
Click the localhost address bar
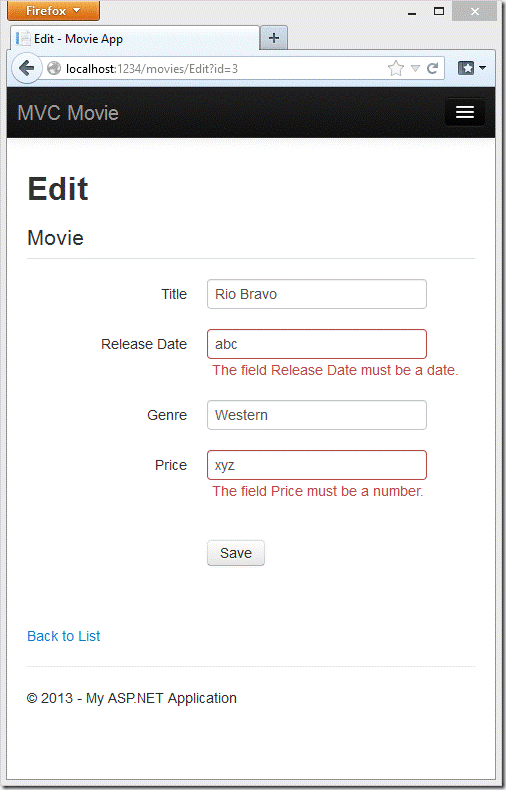click(x=222, y=69)
